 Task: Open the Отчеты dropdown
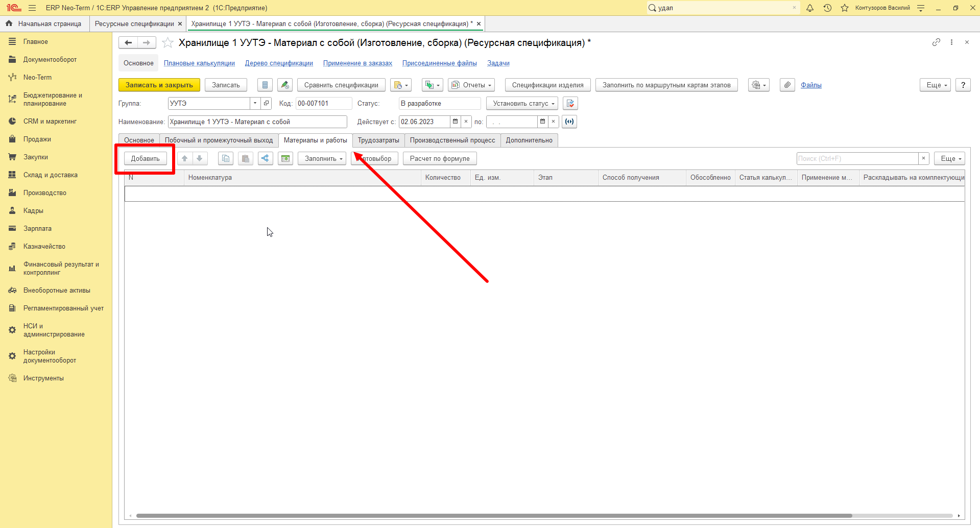pyautogui.click(x=471, y=85)
